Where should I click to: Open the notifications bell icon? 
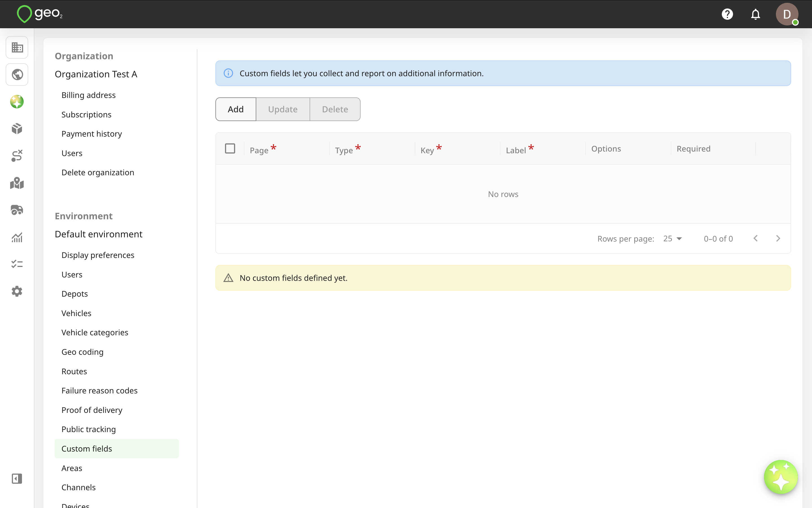pos(755,14)
